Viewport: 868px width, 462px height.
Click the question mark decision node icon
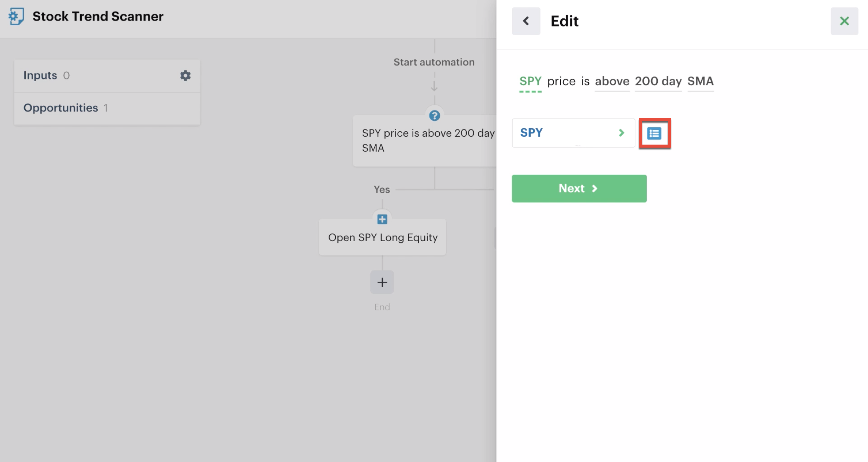tap(434, 116)
